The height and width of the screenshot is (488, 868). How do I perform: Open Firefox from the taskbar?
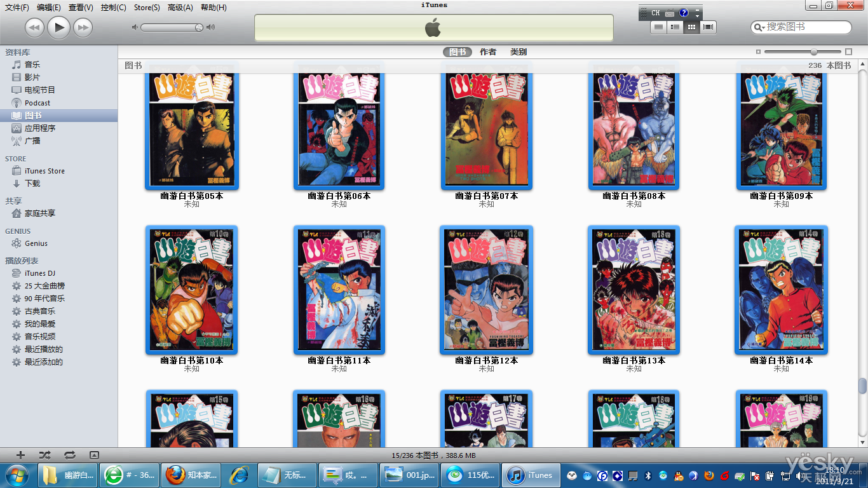[x=192, y=475]
